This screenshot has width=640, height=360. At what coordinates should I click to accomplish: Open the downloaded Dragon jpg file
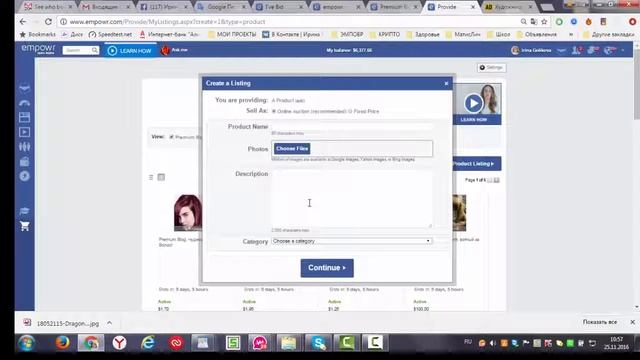pyautogui.click(x=61, y=323)
